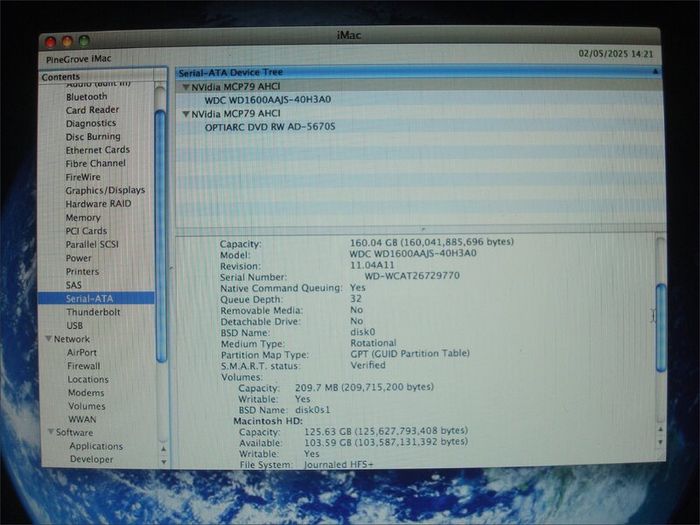700x525 pixels.
Task: Click the yellow minimize window button
Action: pyautogui.click(x=67, y=42)
